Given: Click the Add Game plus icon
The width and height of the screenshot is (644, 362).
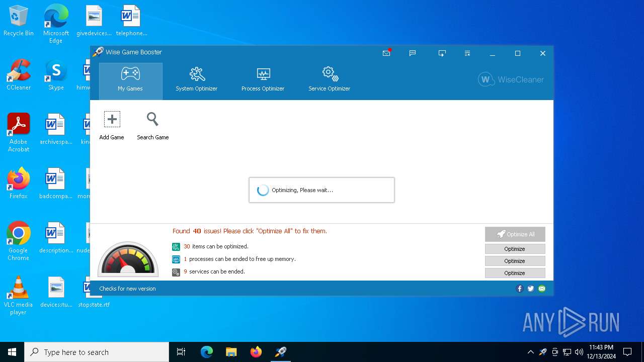Looking at the screenshot, I should [x=112, y=119].
